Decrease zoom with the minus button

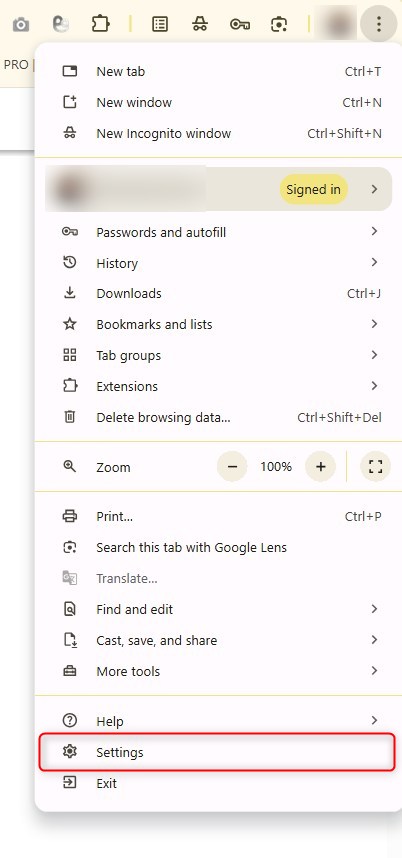[x=232, y=467]
